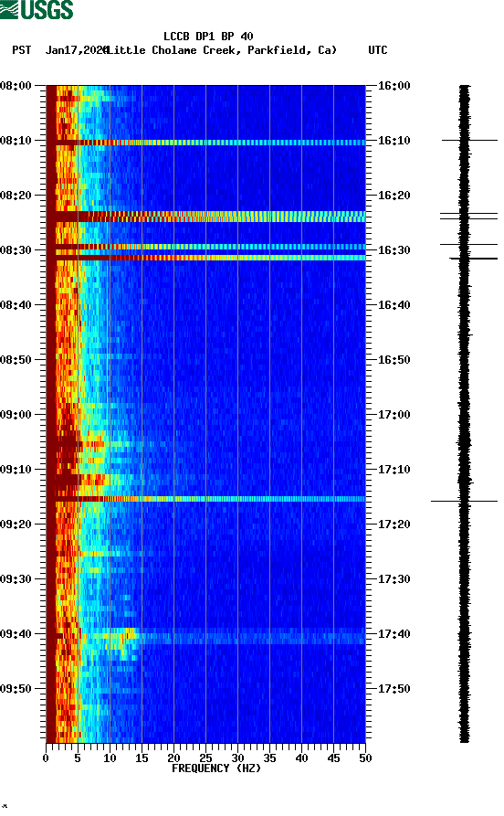Viewport: 504px width, 816px height.
Task: Click the 09:20 PST time label
Action: [x=16, y=525]
